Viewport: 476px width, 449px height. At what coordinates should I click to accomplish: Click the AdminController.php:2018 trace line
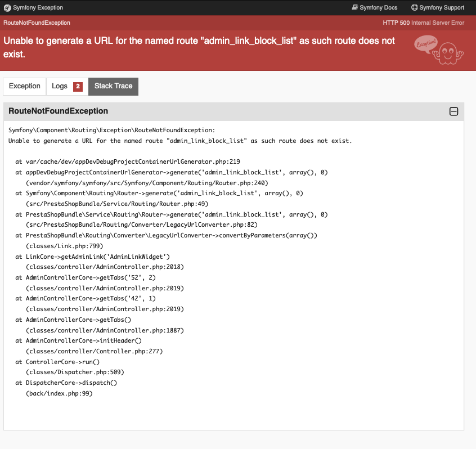pos(105,267)
